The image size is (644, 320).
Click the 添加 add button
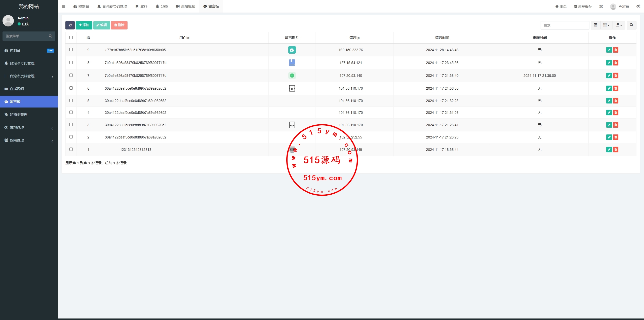(x=84, y=25)
